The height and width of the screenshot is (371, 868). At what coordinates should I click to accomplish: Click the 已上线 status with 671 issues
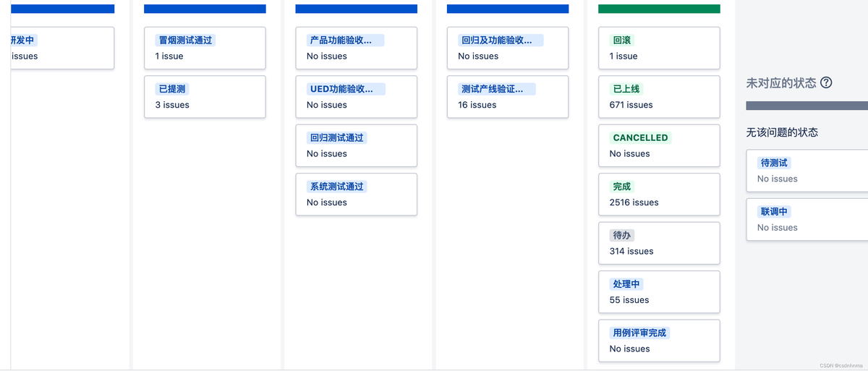[659, 97]
